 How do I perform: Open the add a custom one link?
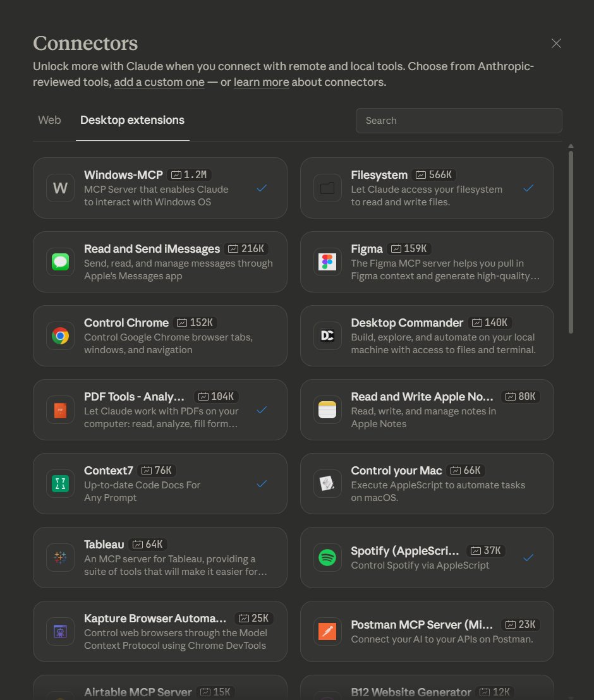point(159,82)
